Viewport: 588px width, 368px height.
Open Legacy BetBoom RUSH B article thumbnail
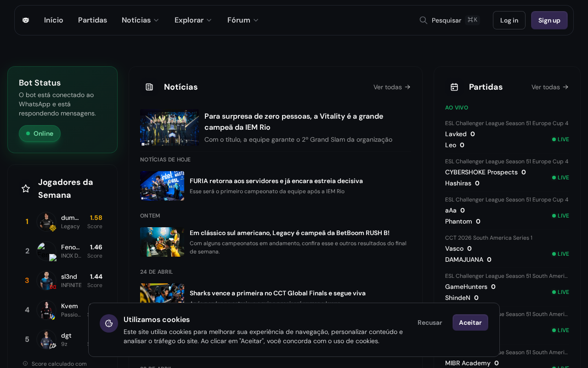[162, 242]
